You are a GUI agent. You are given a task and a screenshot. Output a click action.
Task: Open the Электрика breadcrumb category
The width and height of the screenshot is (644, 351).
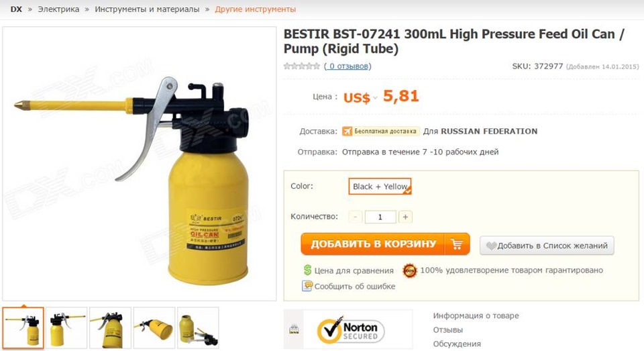(58, 9)
